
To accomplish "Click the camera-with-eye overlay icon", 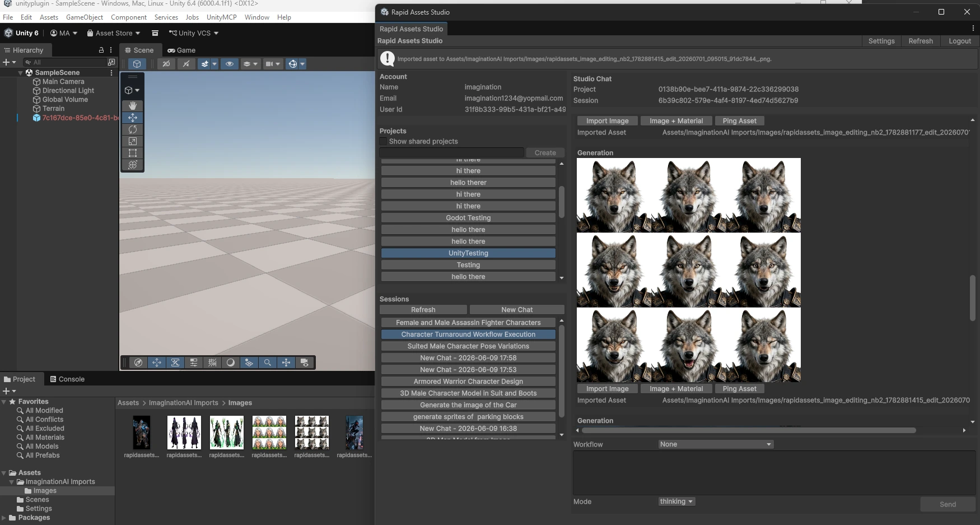I will (305, 363).
